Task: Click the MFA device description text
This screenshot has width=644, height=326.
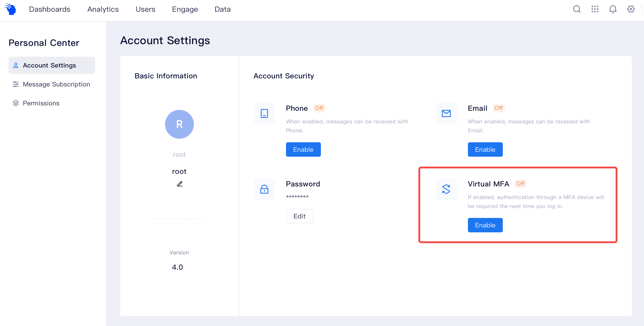Action: 536,201
